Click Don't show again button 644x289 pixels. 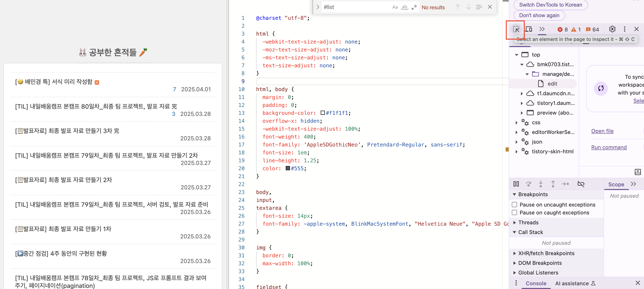(539, 16)
